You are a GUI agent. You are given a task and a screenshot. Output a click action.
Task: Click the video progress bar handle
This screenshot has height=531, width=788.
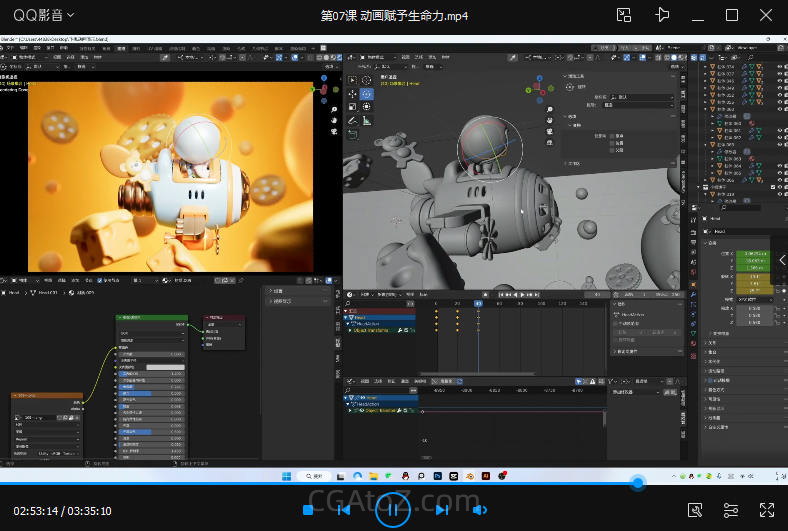(637, 482)
